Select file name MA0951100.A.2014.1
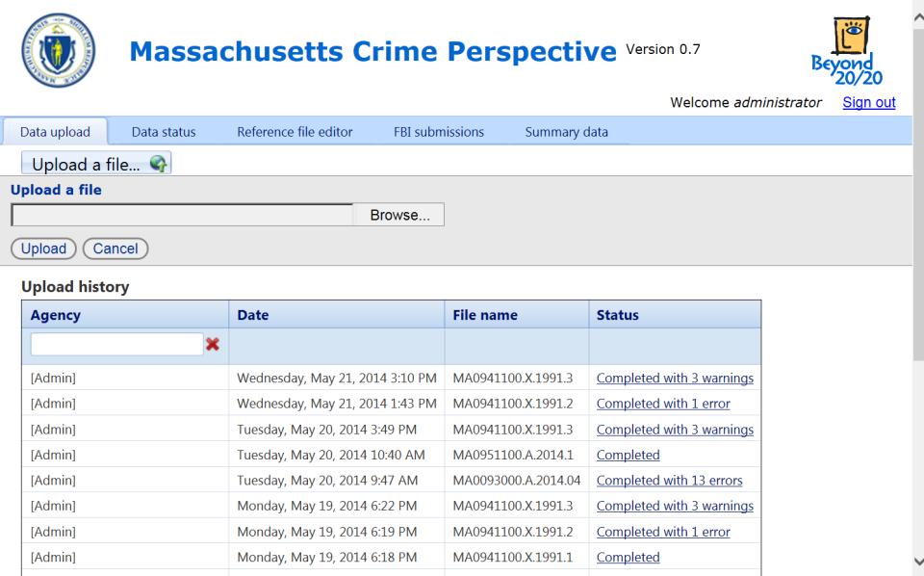Screen dimensions: 924x576 click(513, 456)
